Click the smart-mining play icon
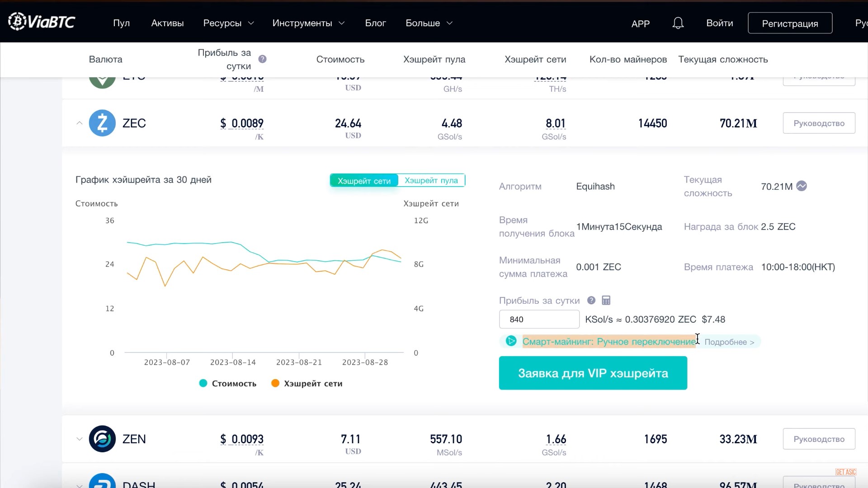This screenshot has height=488, width=868. (x=511, y=341)
